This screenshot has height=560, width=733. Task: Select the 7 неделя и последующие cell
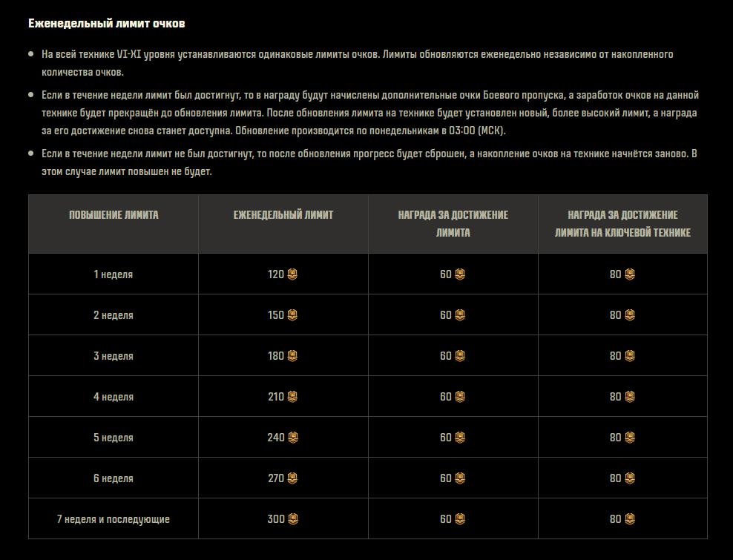[113, 519]
